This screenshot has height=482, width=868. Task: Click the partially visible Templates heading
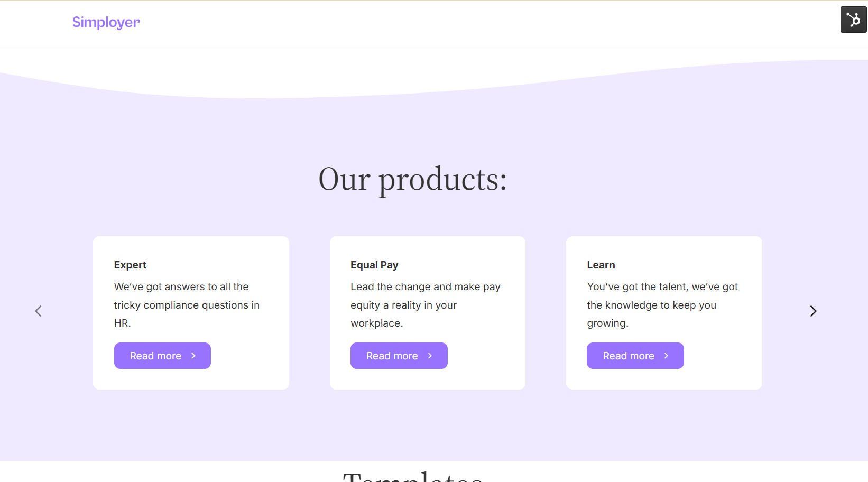(412, 476)
